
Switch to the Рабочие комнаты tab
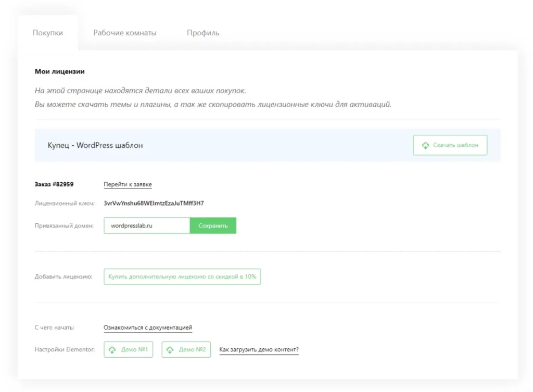pos(125,33)
